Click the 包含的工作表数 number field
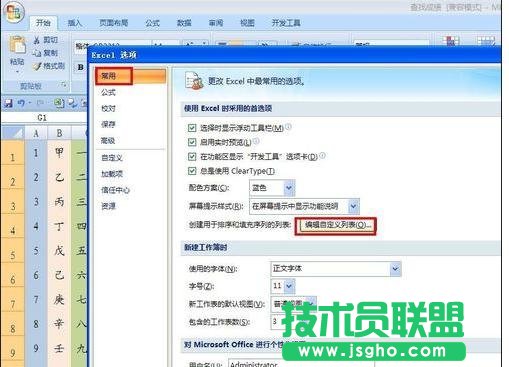Image resolution: width=509 pixels, height=367 pixels. pyautogui.click(x=277, y=322)
